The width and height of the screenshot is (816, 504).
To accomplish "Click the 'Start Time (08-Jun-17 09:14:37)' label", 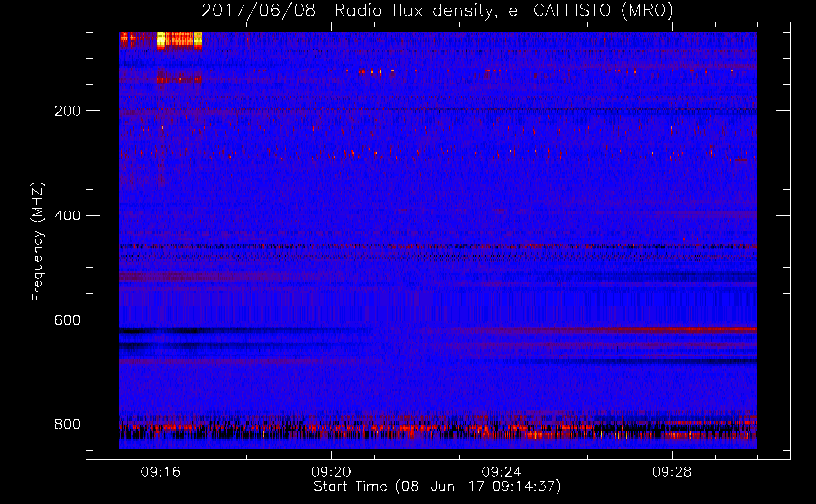I will 437,486.
